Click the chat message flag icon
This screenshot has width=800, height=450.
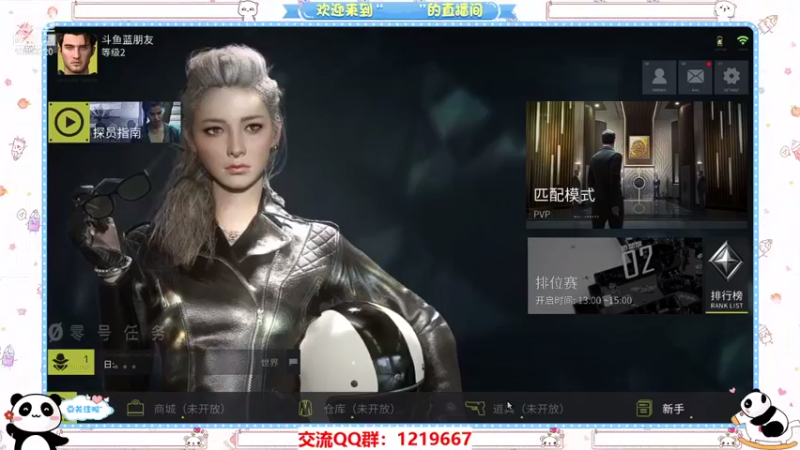(x=293, y=362)
